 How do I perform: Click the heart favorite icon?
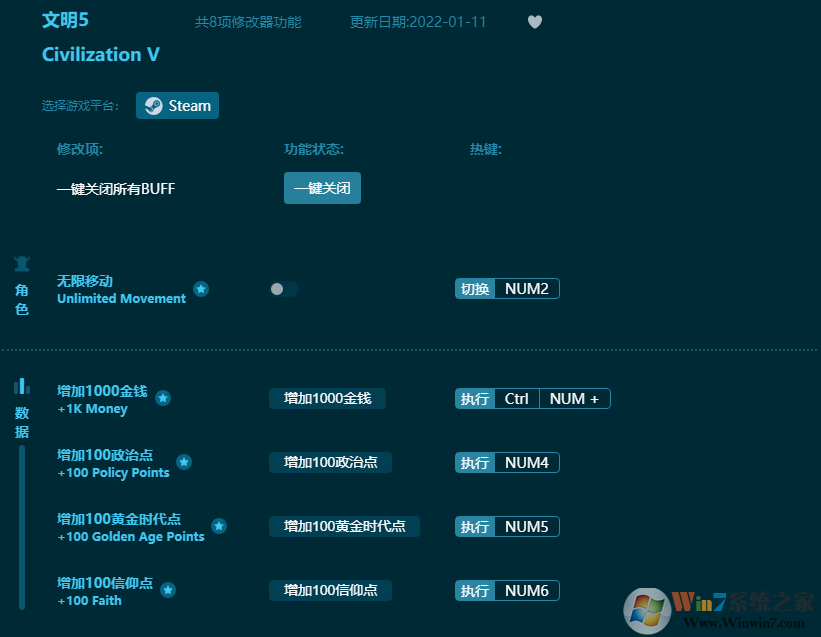click(x=535, y=22)
